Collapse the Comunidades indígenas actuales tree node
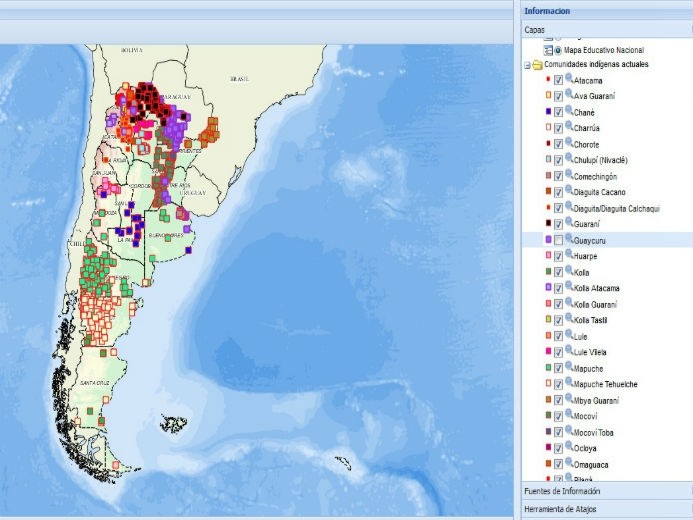Screen dimensions: 693x520 click(x=526, y=64)
